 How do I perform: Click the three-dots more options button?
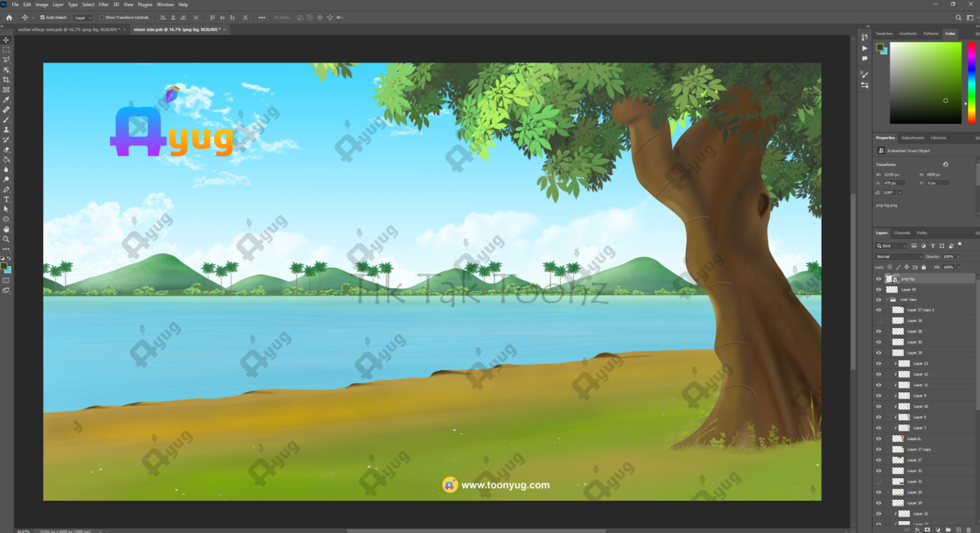[262, 17]
